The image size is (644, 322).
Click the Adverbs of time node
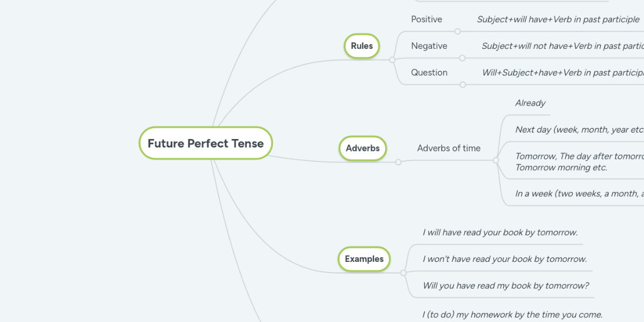point(449,148)
